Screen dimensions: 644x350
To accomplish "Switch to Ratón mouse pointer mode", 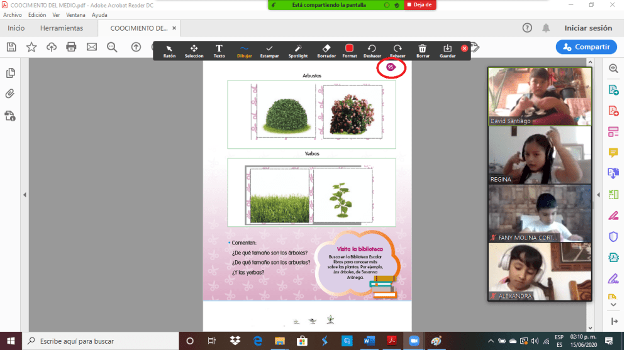I will (169, 51).
